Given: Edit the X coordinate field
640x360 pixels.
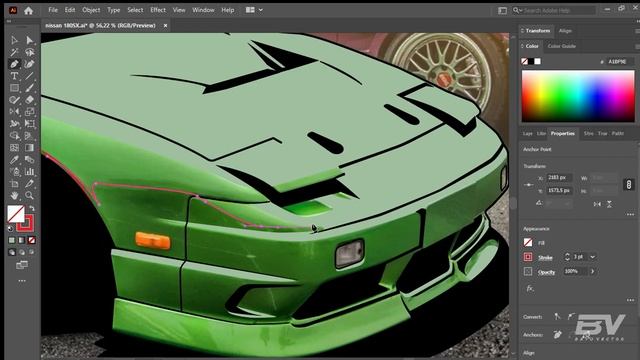Looking at the screenshot, I should 559,178.
